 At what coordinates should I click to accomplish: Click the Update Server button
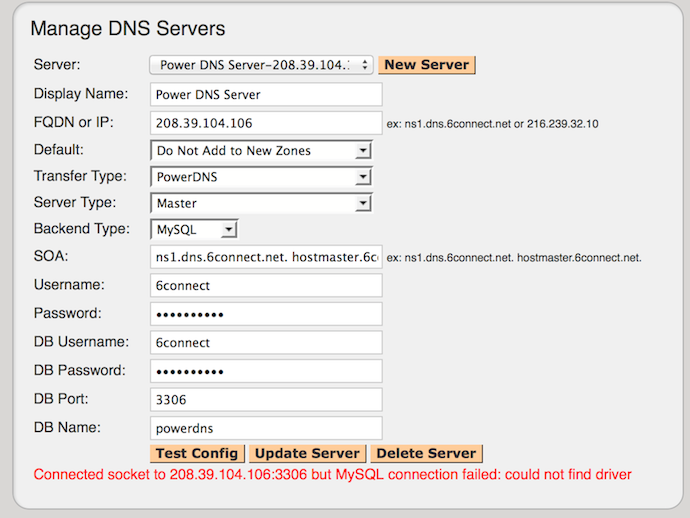tap(307, 454)
